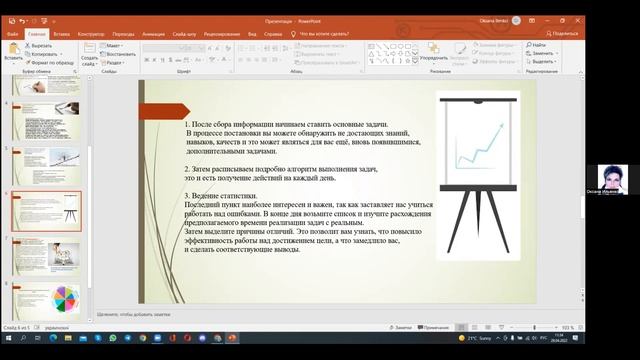Switch to Normal view icon in status bar
The height and width of the screenshot is (360, 640).
coord(461,327)
